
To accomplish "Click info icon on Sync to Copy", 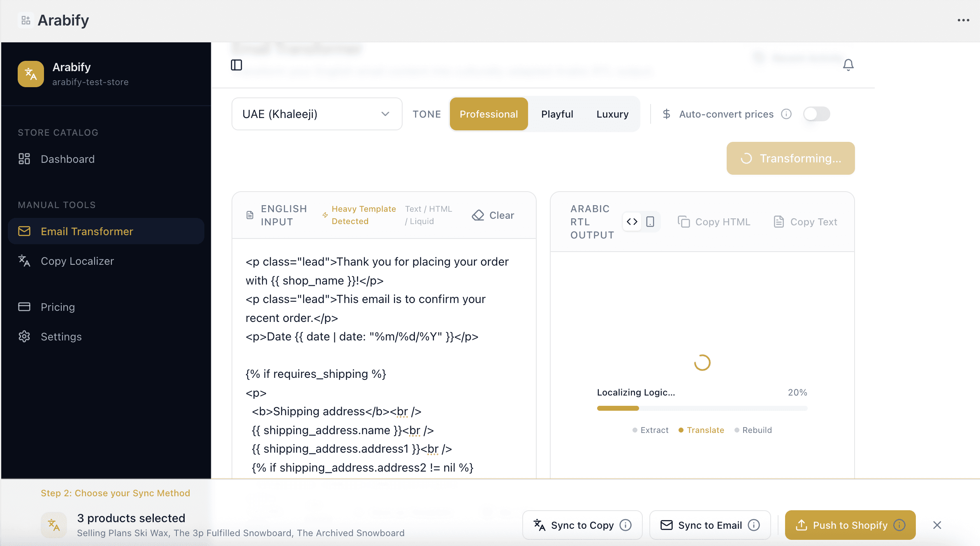I will 626,525.
